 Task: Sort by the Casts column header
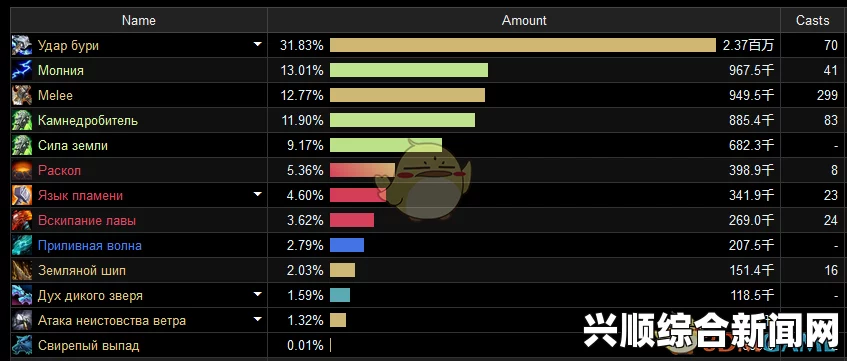[x=812, y=21]
